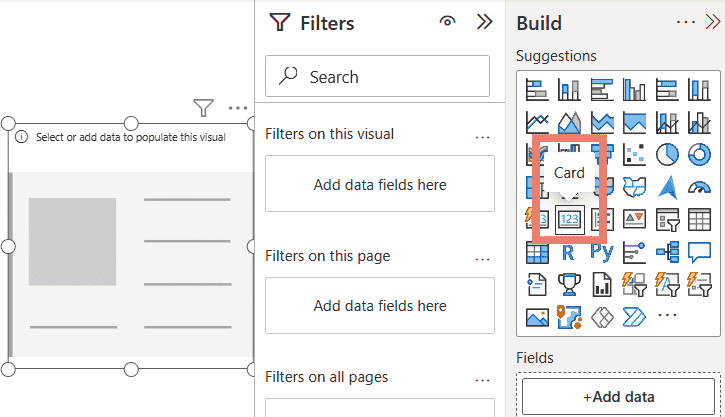The image size is (725, 417).
Task: Select the Clustered column chart visual
Action: point(634,90)
